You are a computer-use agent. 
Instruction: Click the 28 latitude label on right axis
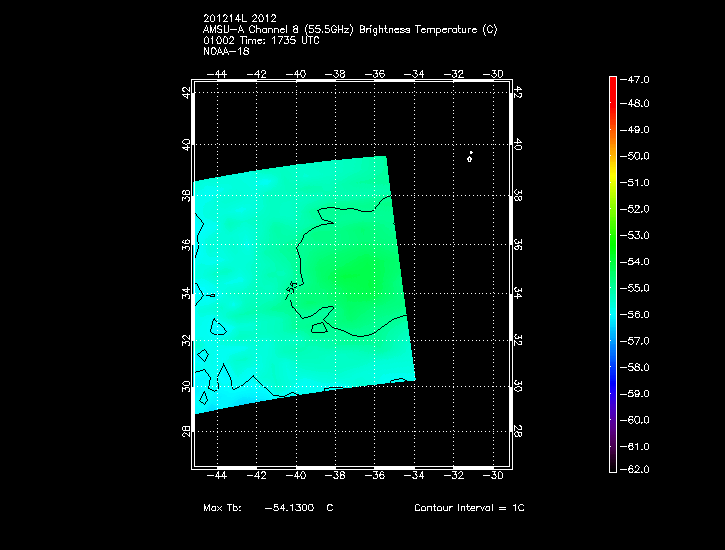click(517, 431)
